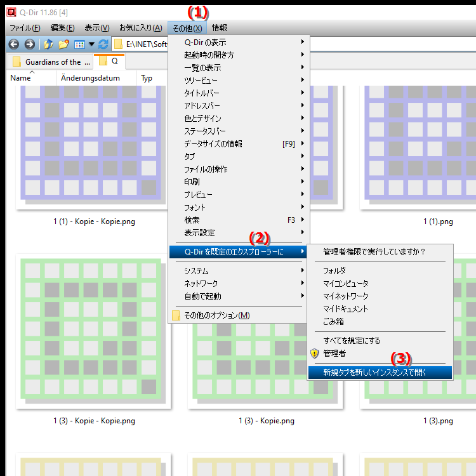Toggle マイネットワーク in the submenu
Screen dimensions: 476x476
[380, 296]
